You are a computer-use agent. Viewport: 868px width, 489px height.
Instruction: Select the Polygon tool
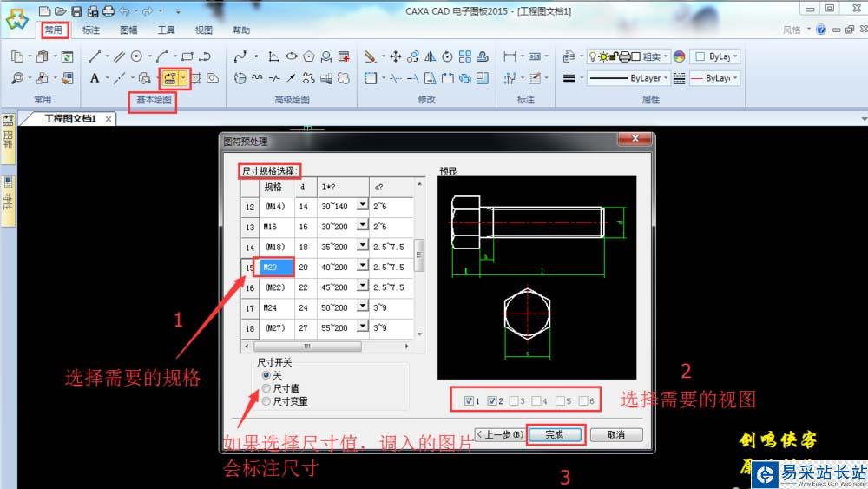[x=309, y=56]
